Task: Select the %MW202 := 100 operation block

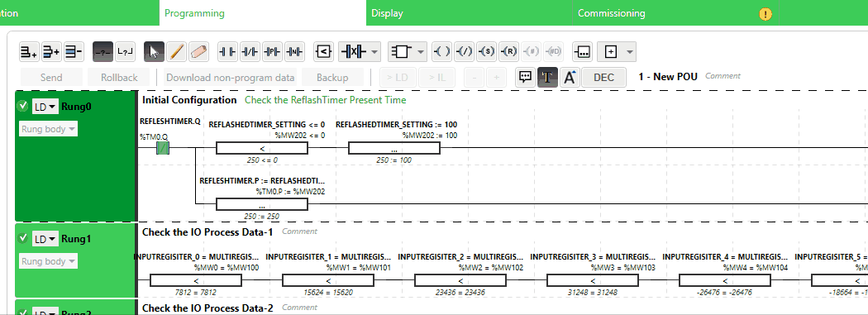Action: [x=393, y=148]
